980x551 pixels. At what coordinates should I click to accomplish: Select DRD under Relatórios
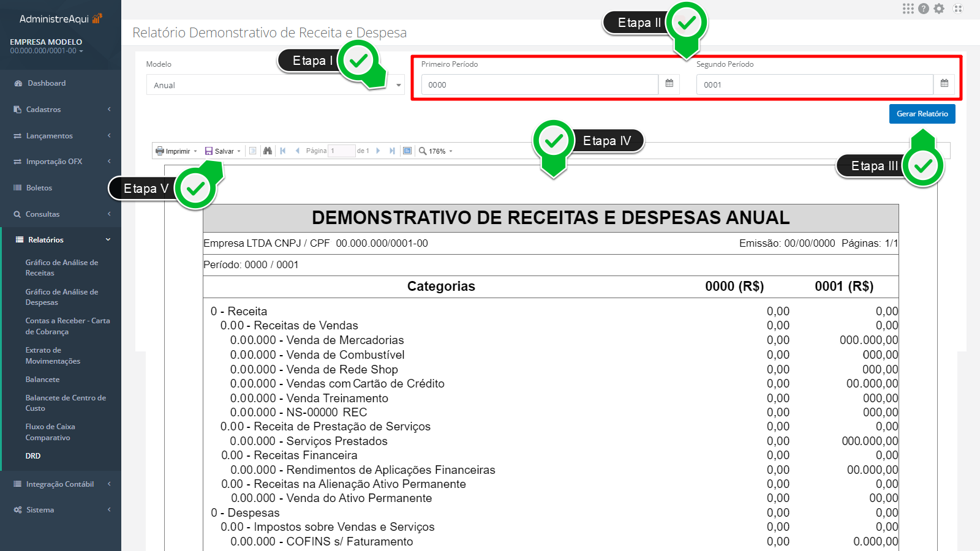click(33, 456)
